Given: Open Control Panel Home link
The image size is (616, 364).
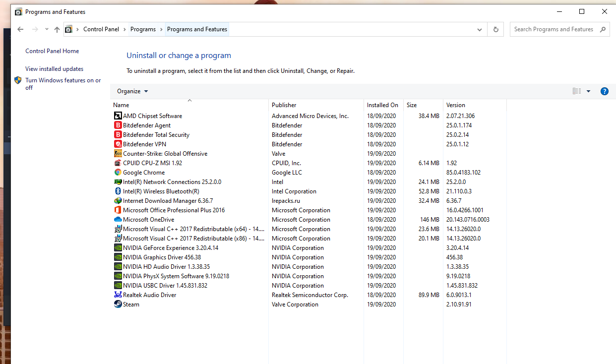Looking at the screenshot, I should 52,51.
